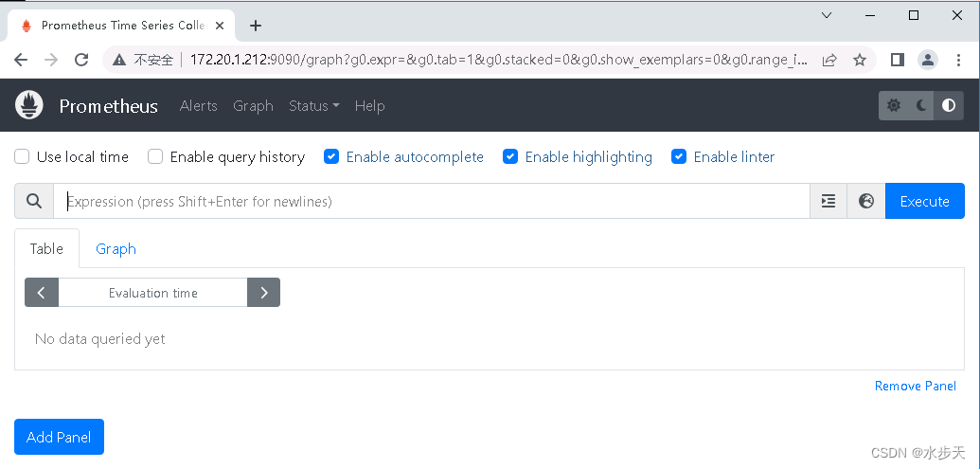Format the expression with indent icon
The width and height of the screenshot is (980, 469).
(829, 202)
